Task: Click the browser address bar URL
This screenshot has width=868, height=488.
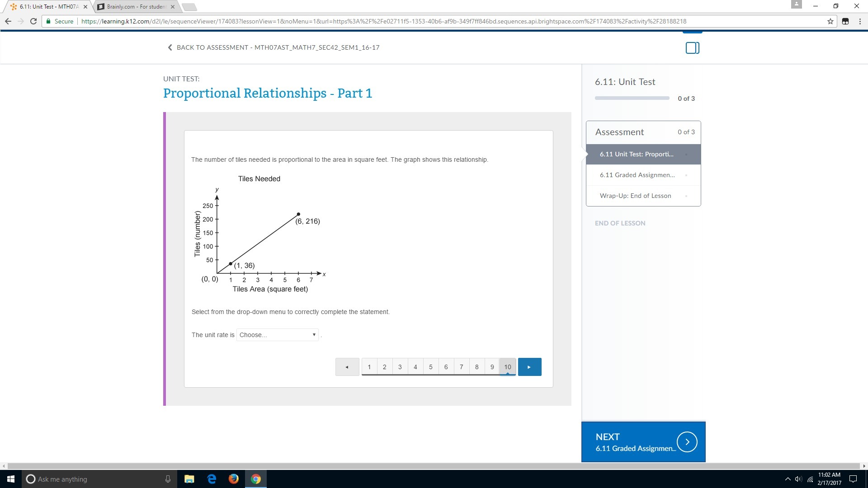Action: click(x=383, y=21)
